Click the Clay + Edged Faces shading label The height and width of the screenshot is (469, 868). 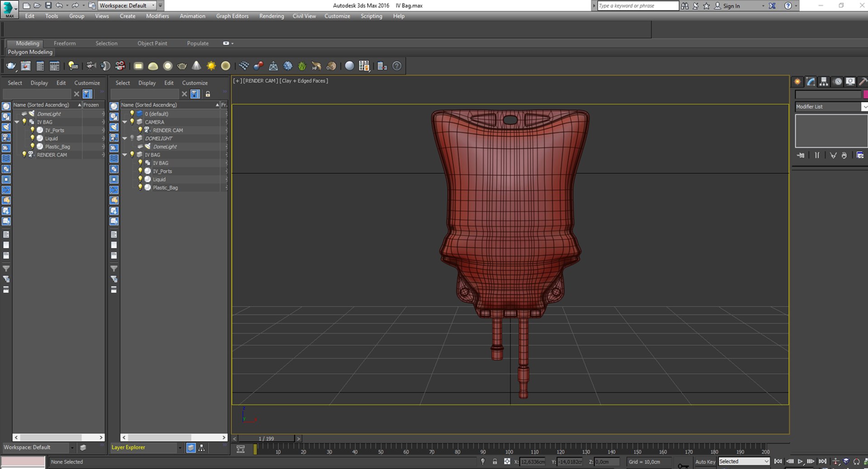pyautogui.click(x=304, y=81)
